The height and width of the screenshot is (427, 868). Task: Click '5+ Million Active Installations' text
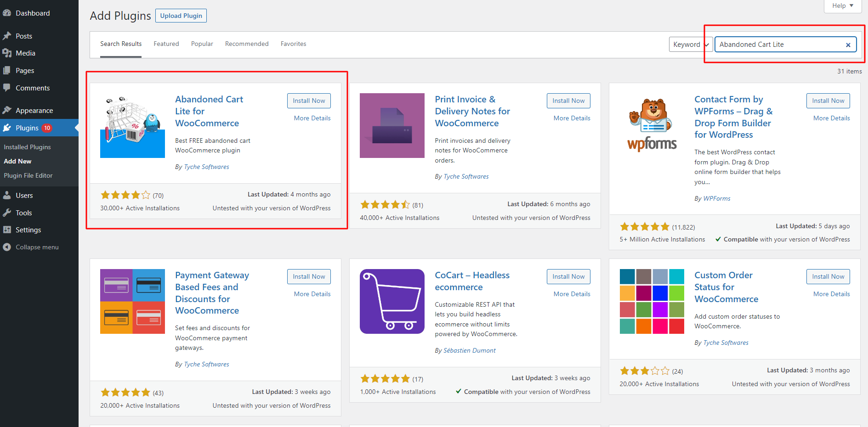[662, 240]
